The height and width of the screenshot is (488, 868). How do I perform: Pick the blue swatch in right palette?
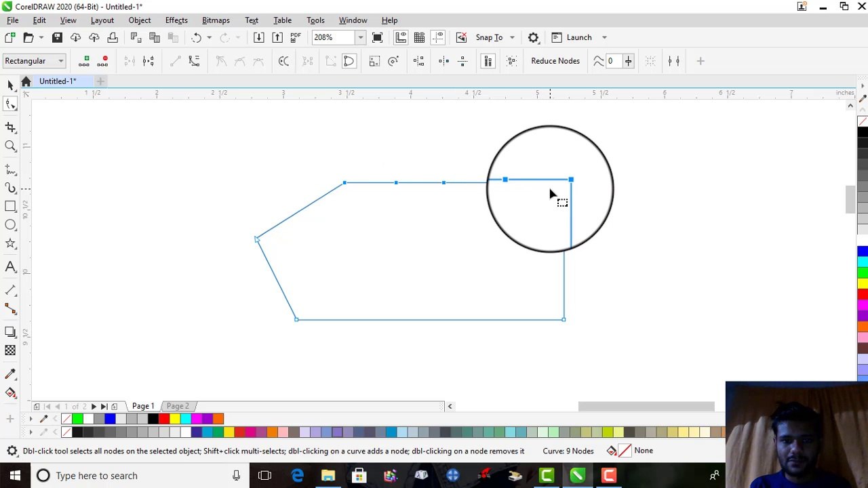[863, 251]
